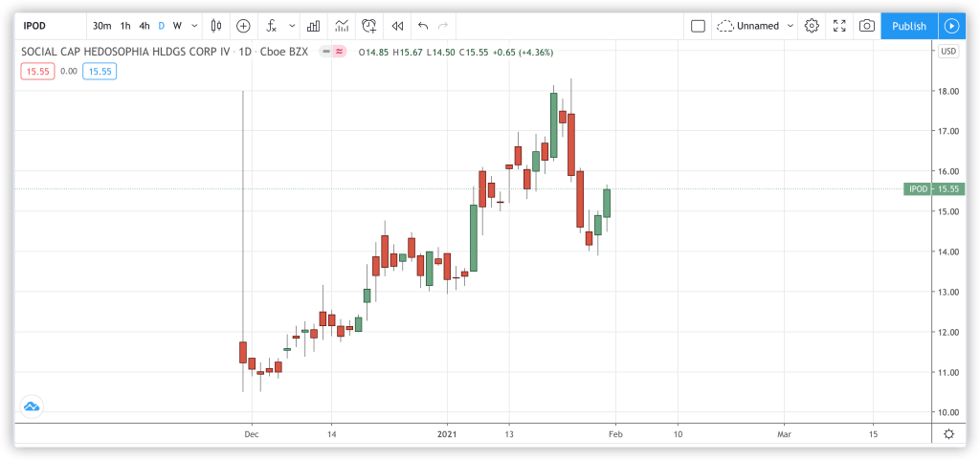Start Bar Replay with the rewind icon

tap(397, 26)
